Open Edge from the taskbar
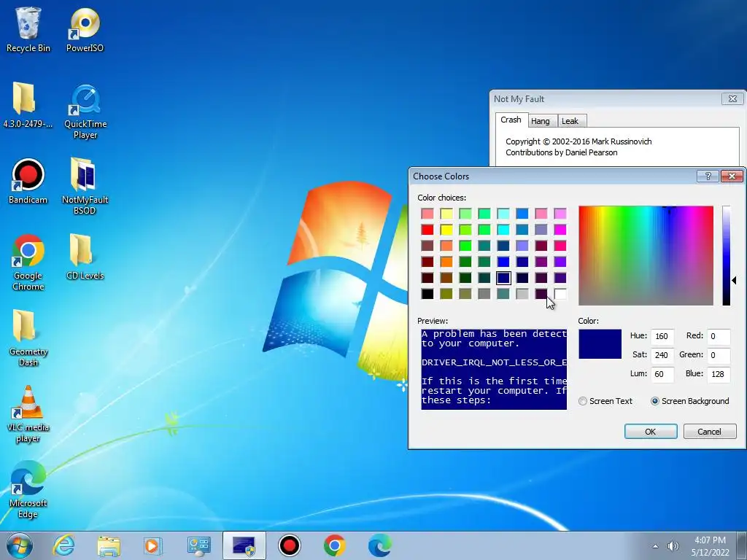The image size is (747, 560). coord(379,545)
